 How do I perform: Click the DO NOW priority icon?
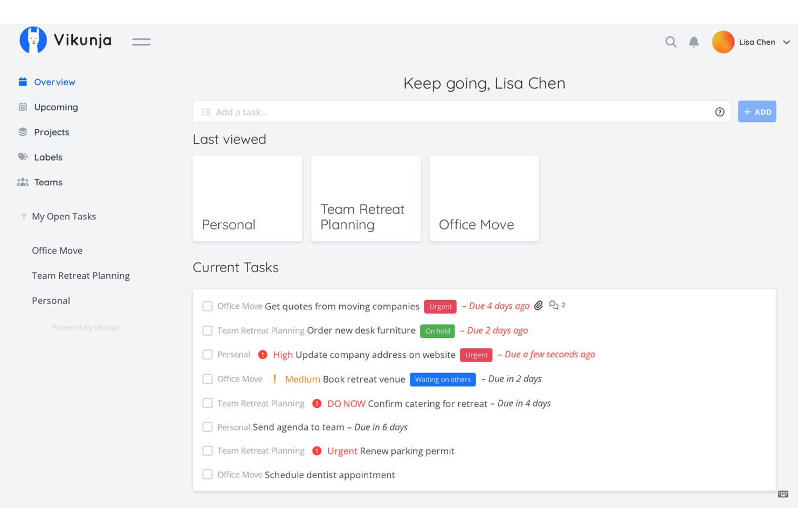click(317, 403)
